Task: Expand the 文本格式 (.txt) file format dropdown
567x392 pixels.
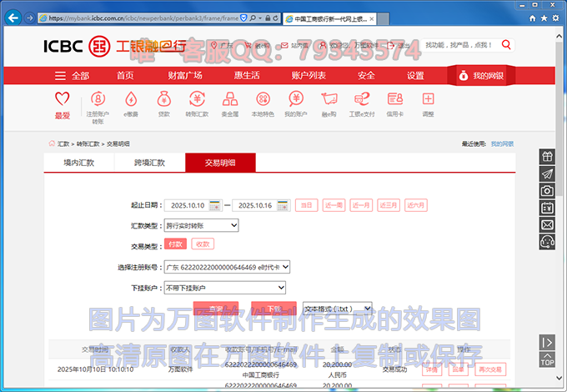Action: [338, 309]
